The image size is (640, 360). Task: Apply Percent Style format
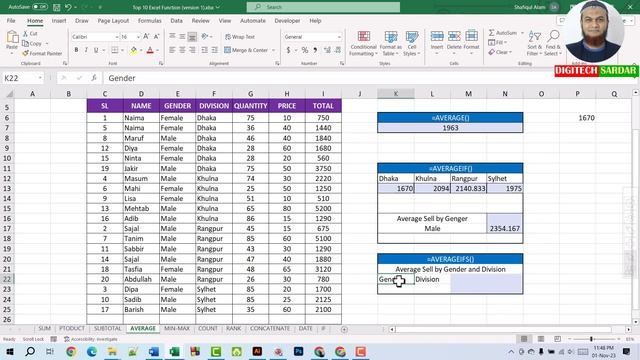[x=304, y=50]
